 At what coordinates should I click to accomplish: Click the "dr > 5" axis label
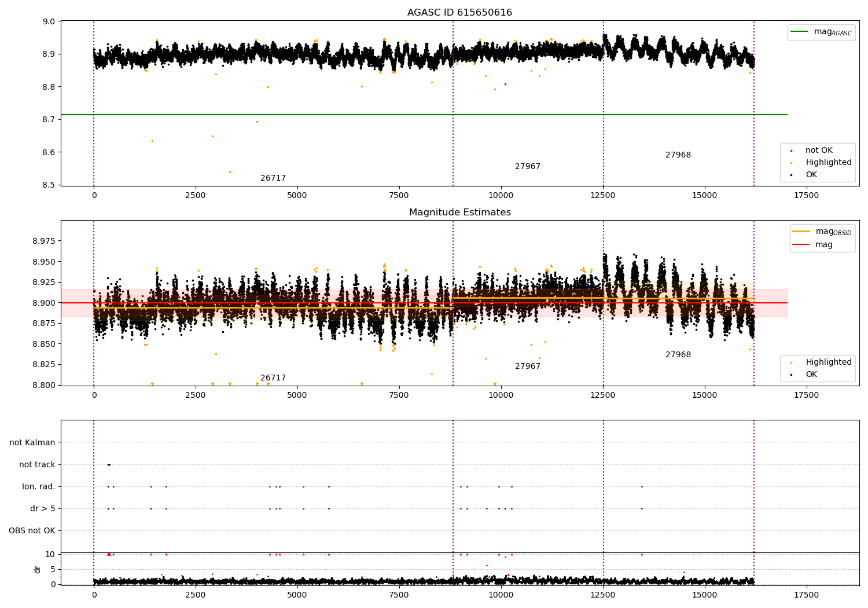point(43,509)
